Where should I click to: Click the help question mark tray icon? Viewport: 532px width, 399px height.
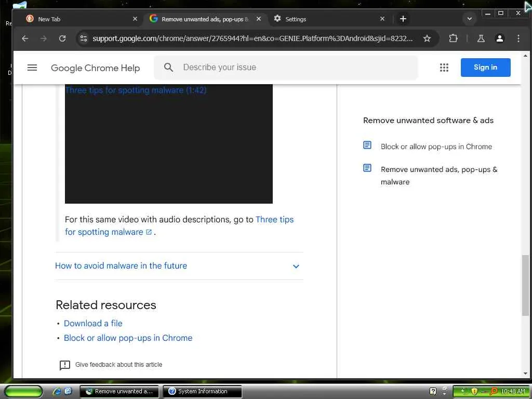pos(433,391)
